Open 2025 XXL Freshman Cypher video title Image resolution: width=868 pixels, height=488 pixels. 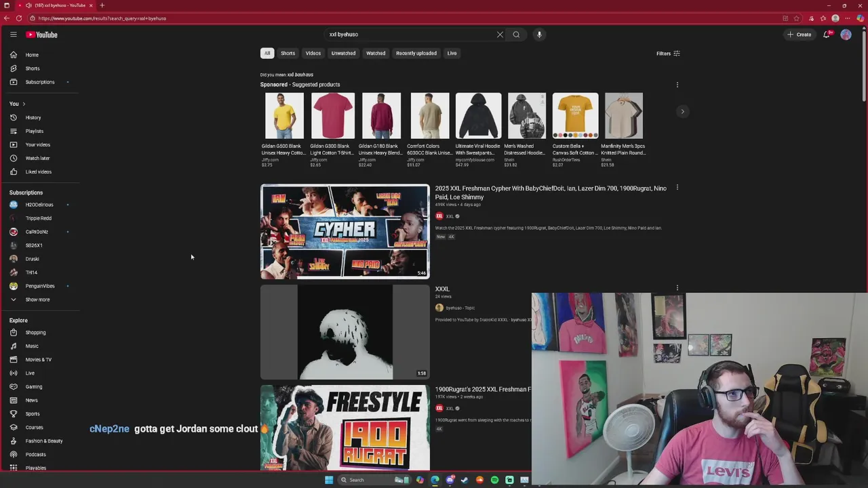[x=550, y=192]
